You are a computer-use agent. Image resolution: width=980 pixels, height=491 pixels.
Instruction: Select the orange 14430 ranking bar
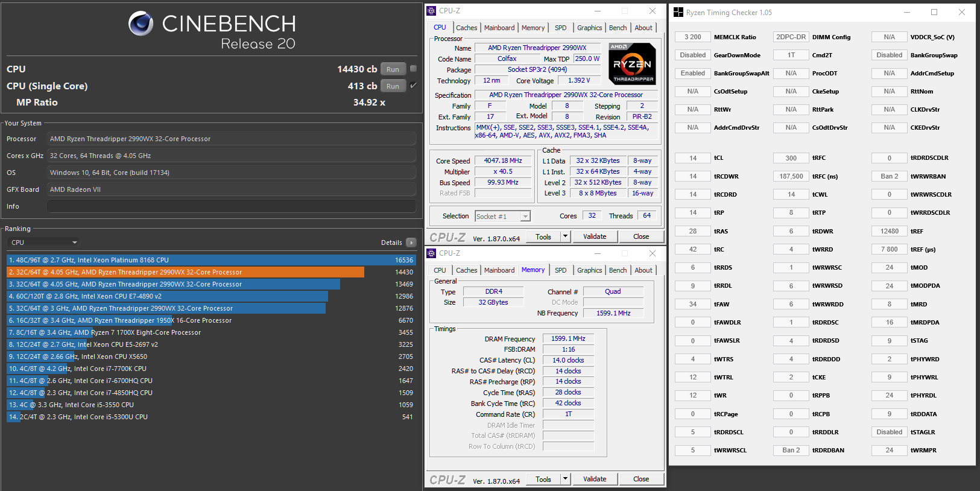pos(186,272)
